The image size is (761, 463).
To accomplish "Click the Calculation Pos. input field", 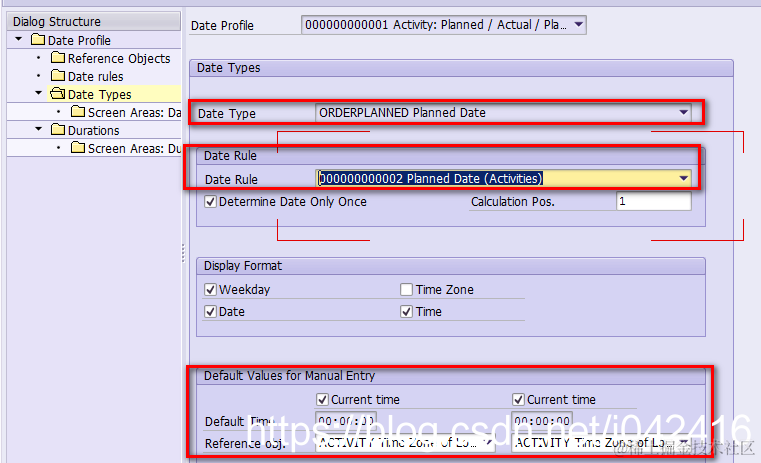I will 654,201.
